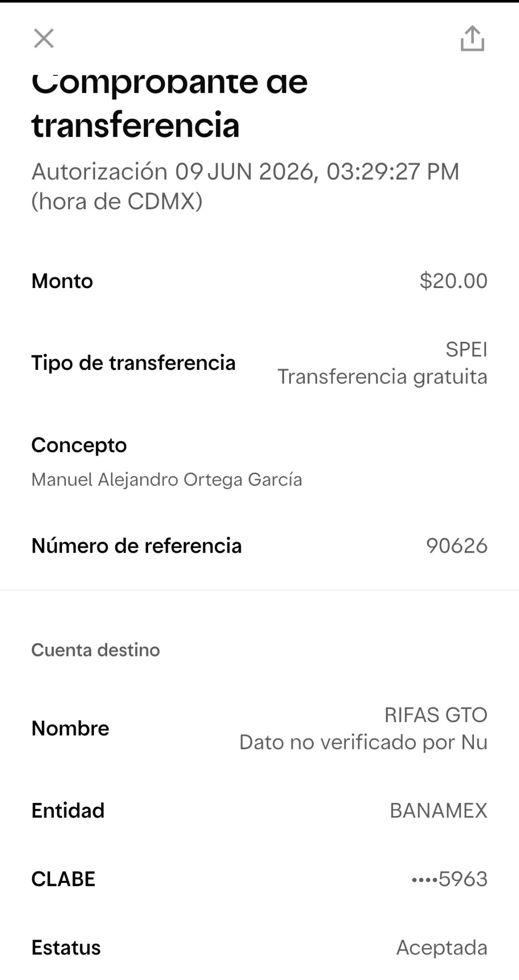Close the transfer receipt screen

coord(44,38)
